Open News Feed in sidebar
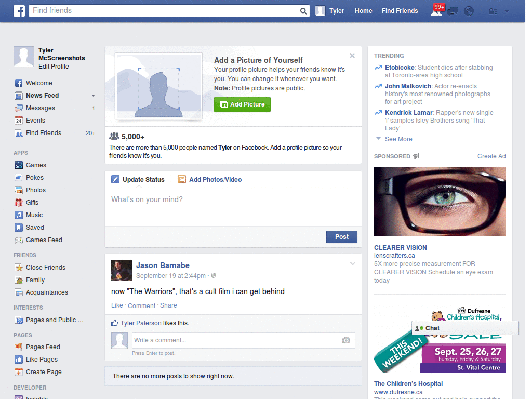532x399 pixels. point(42,96)
